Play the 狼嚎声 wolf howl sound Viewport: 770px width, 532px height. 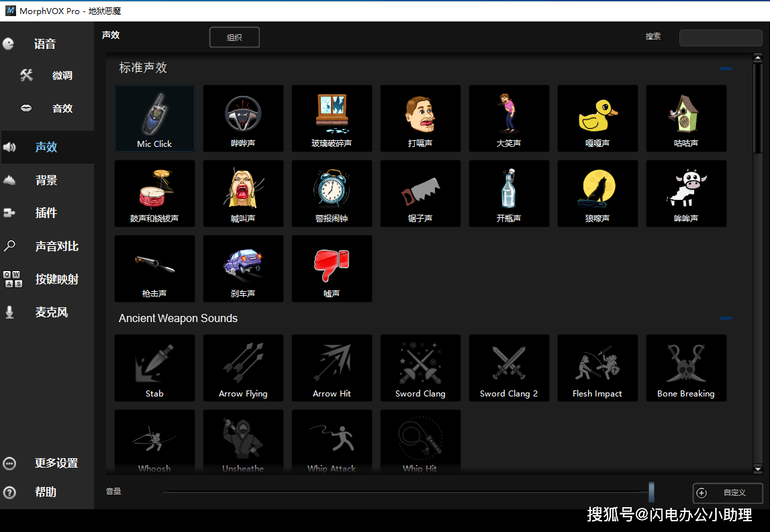597,193
